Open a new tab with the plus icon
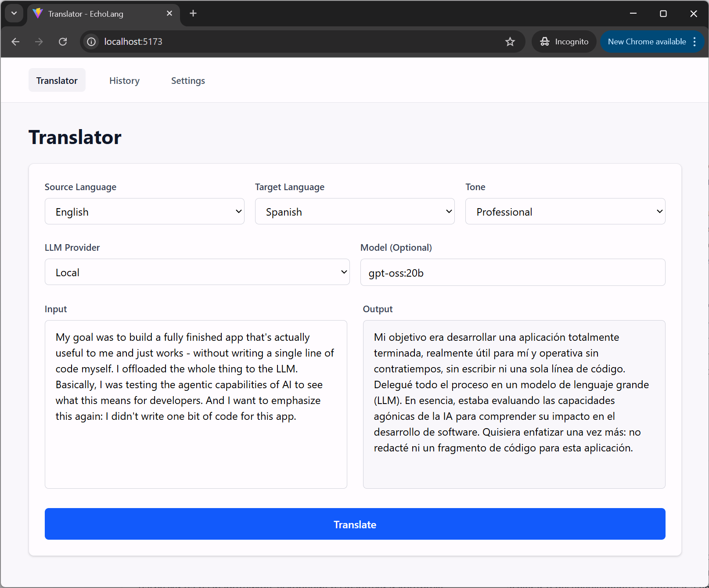The height and width of the screenshot is (588, 709). click(x=193, y=14)
